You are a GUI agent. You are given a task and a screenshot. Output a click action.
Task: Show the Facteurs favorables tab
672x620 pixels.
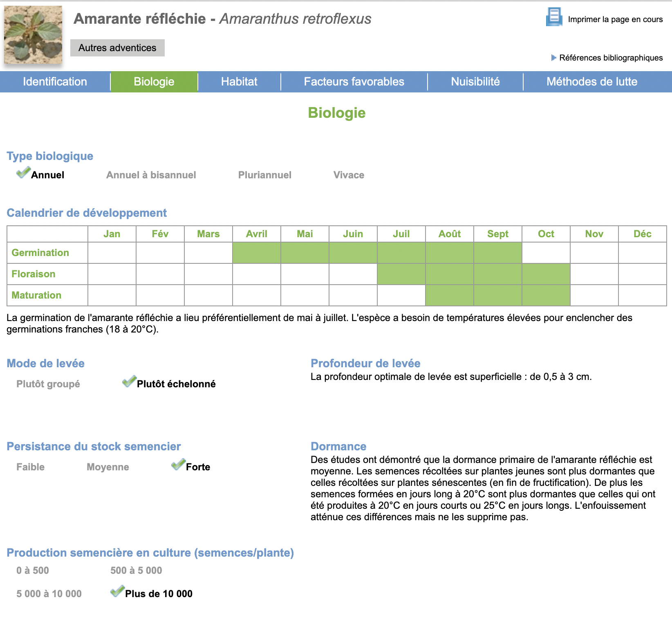[354, 82]
